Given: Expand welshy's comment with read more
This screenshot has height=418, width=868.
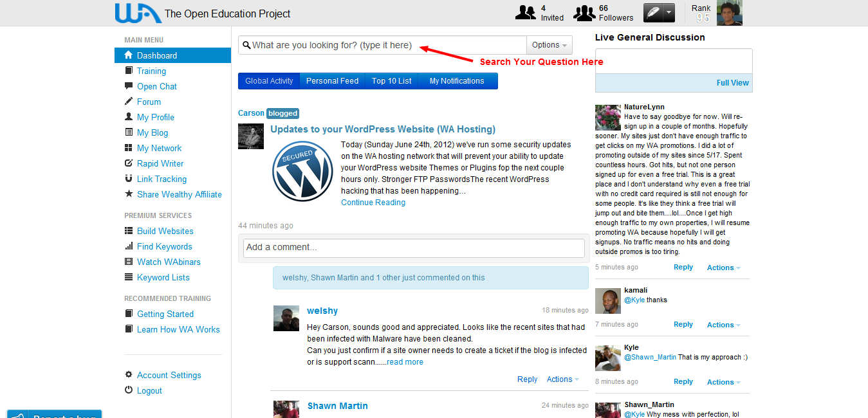Looking at the screenshot, I should 405,362.
